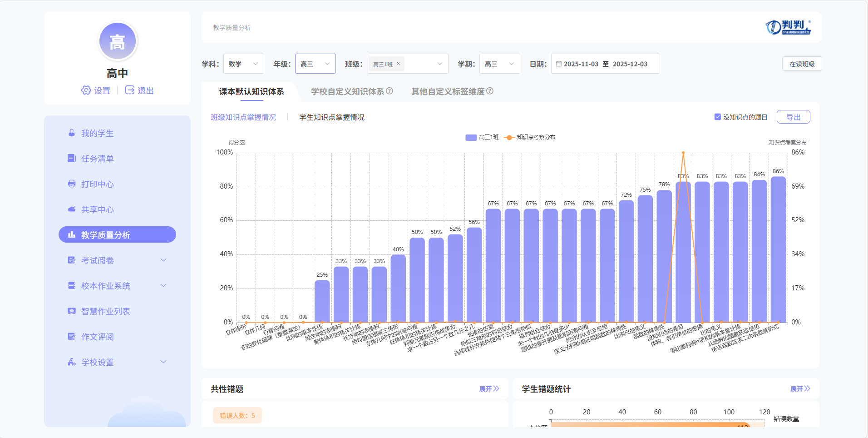Open 我的学生 via its sidebar icon
This screenshot has width=868, height=438.
click(72, 133)
